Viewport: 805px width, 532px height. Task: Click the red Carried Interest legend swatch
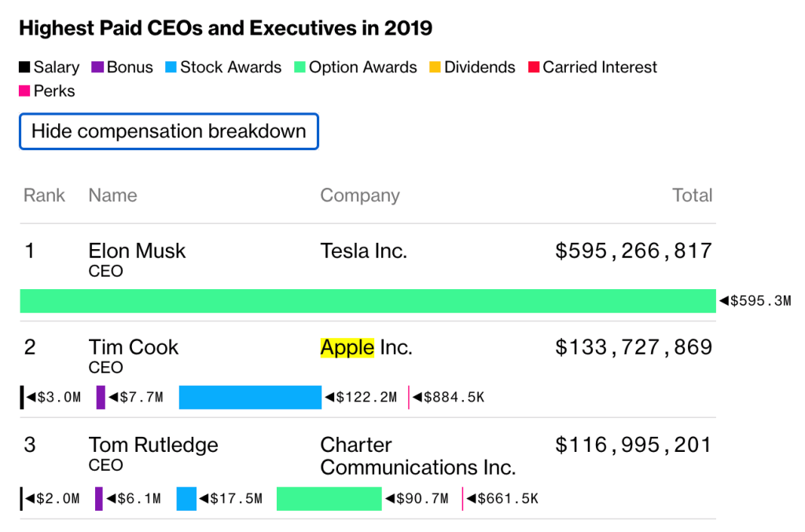click(x=534, y=68)
